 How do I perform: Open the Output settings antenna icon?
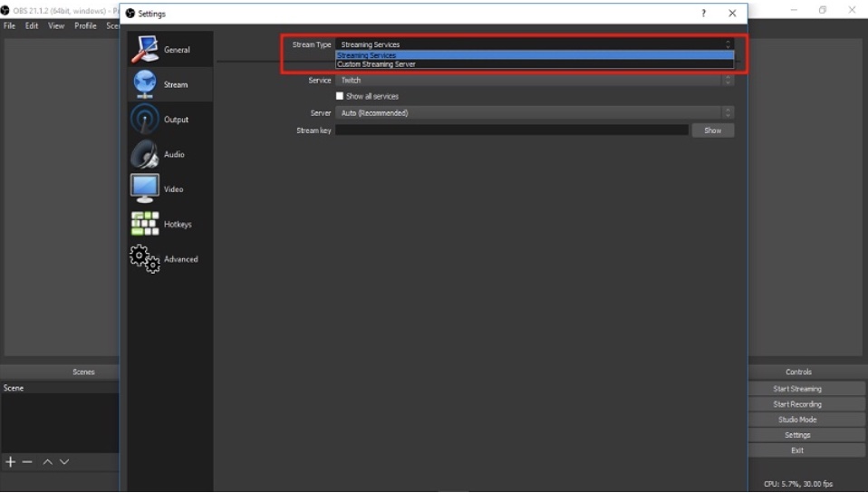144,119
